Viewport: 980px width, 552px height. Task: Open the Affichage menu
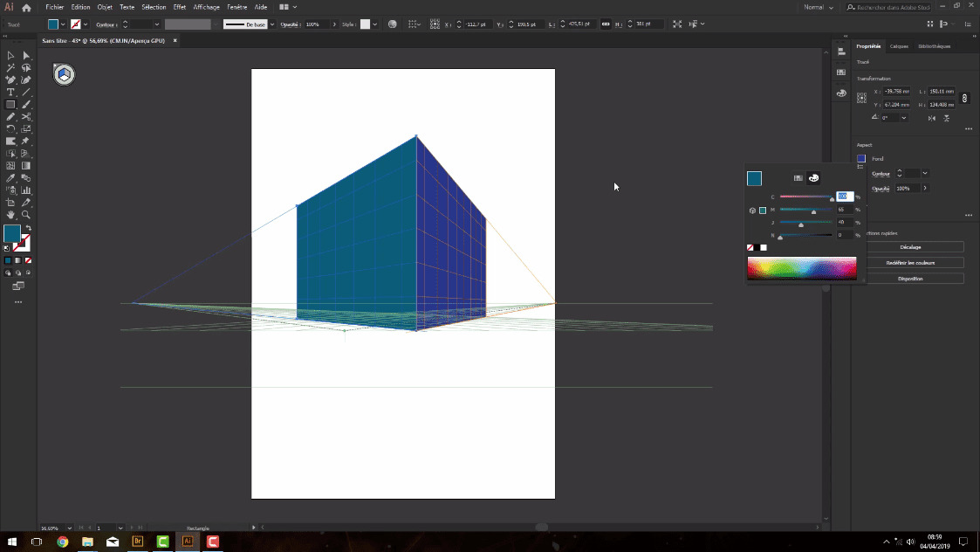click(x=208, y=6)
